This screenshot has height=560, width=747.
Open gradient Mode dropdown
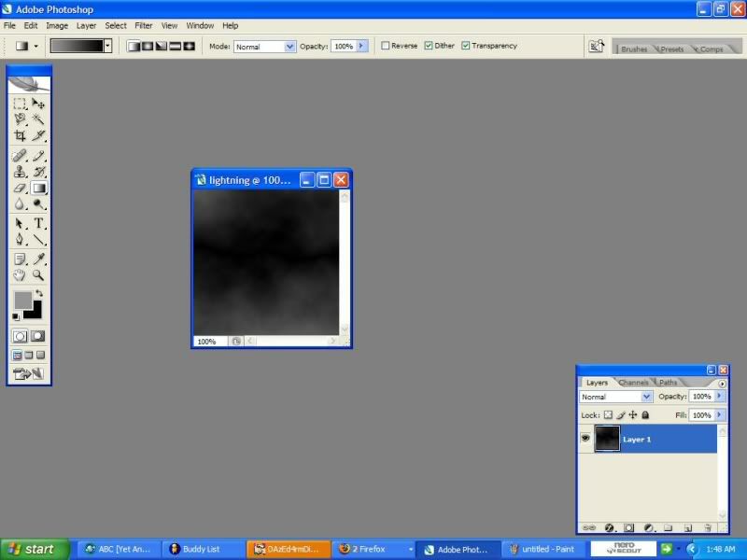tap(265, 46)
